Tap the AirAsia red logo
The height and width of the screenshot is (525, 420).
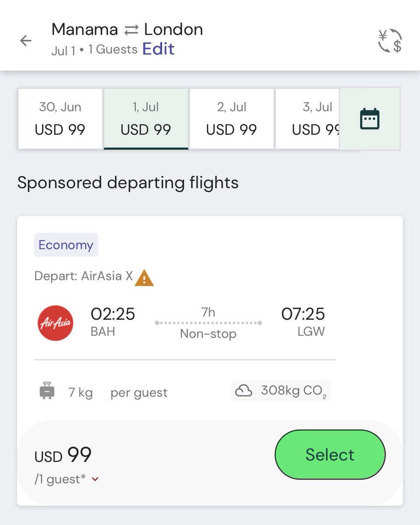[x=56, y=323]
